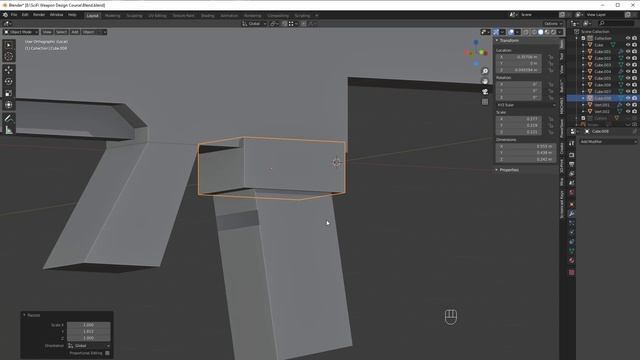Open the World properties tab icon
Image resolution: width=640 pixels, height=360 pixels.
tap(572, 193)
